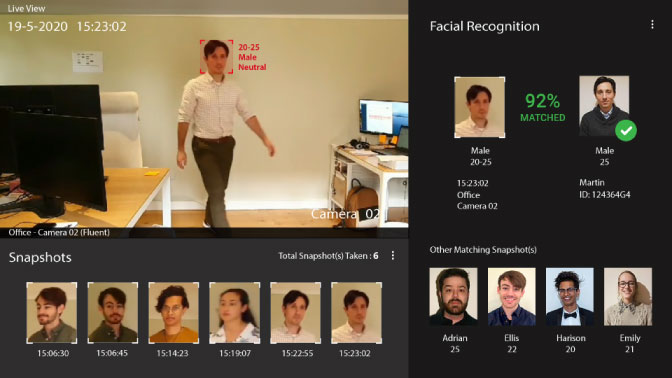
Task: Select the snapshot taken at 15:14:23
Action: 174,313
